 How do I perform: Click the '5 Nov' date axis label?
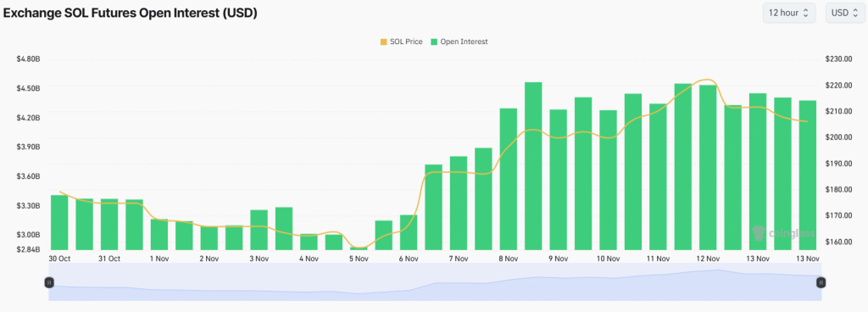[x=359, y=259]
